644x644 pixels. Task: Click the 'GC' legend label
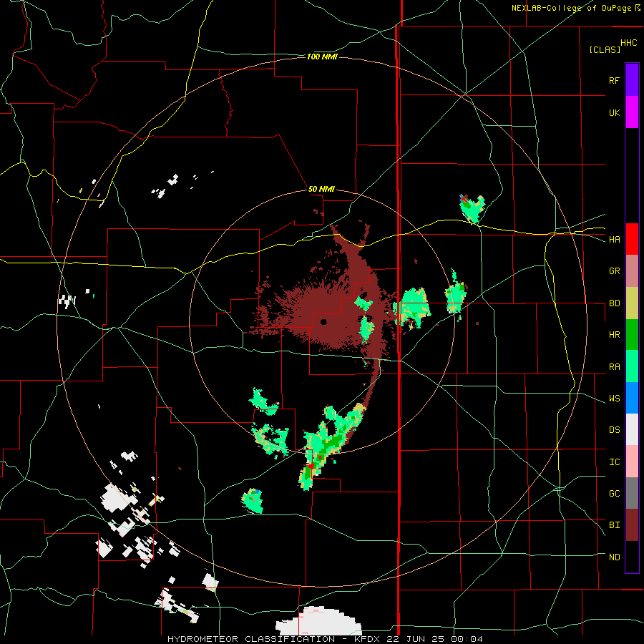pos(614,494)
